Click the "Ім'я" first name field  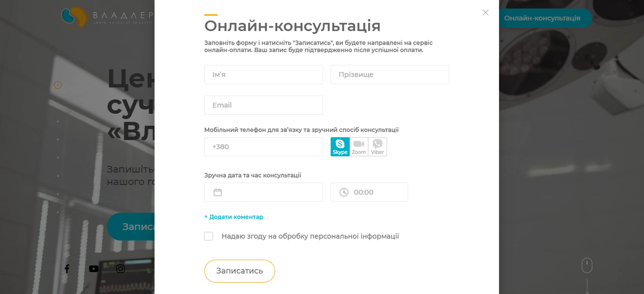point(264,75)
